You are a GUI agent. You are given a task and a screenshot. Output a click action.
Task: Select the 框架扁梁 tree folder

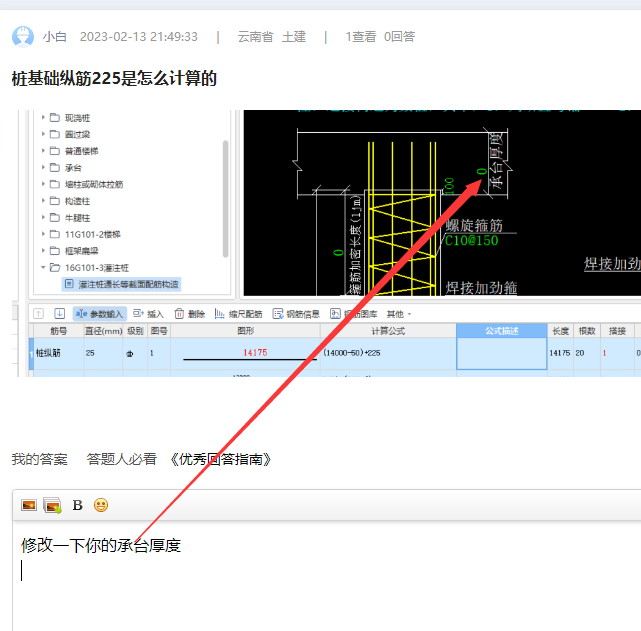pos(81,251)
